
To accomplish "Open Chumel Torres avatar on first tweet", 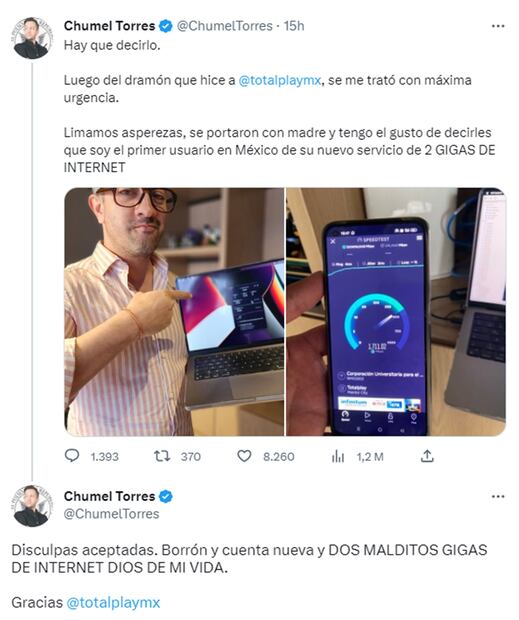I will click(32, 38).
